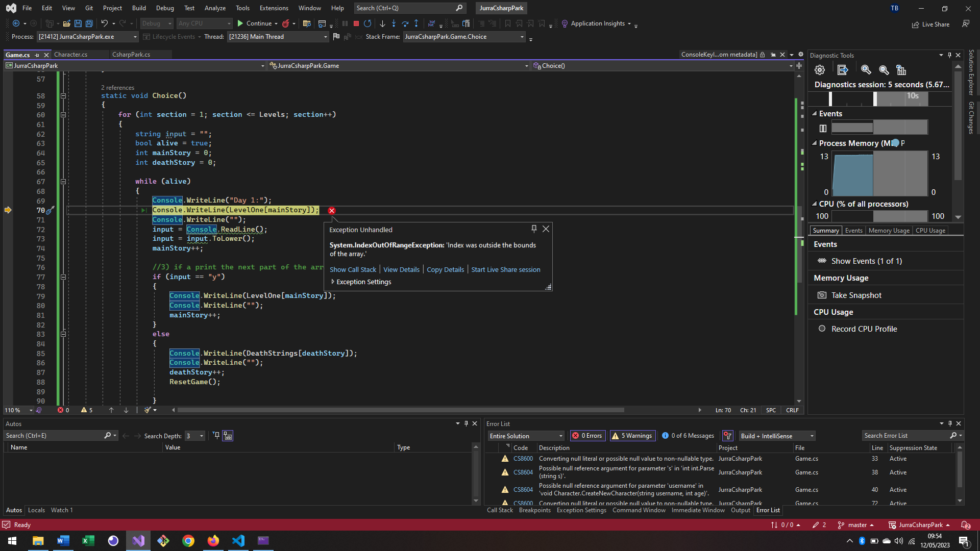Toggle the 0 Errors filter

pyautogui.click(x=587, y=436)
